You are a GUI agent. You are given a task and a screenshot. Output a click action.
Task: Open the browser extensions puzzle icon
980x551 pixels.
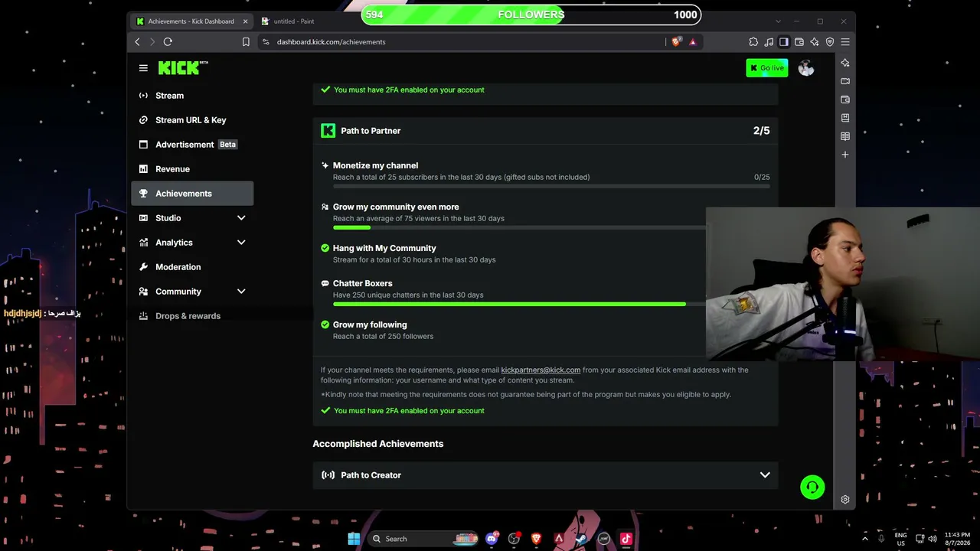coord(753,42)
